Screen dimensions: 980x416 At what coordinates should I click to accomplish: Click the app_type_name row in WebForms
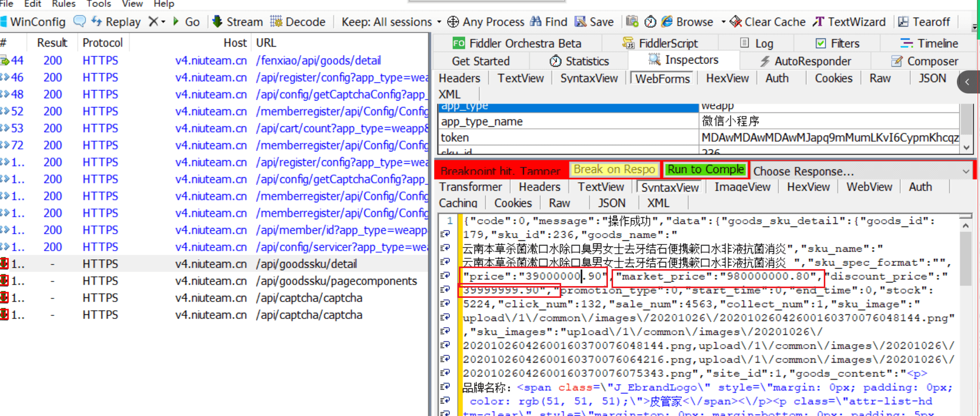coord(699,121)
